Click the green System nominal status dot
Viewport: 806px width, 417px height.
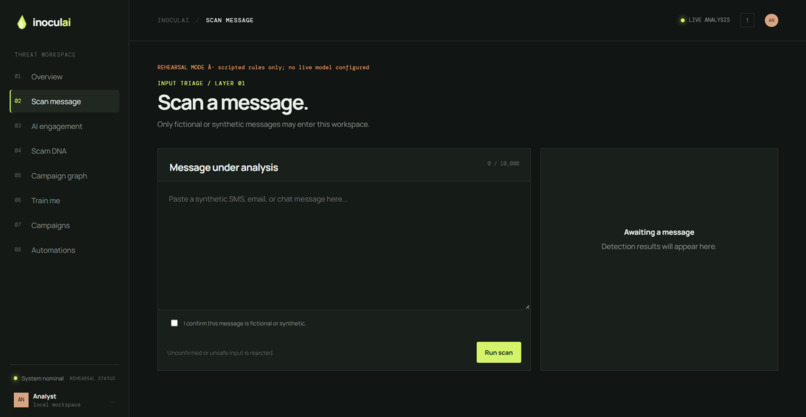(15, 378)
